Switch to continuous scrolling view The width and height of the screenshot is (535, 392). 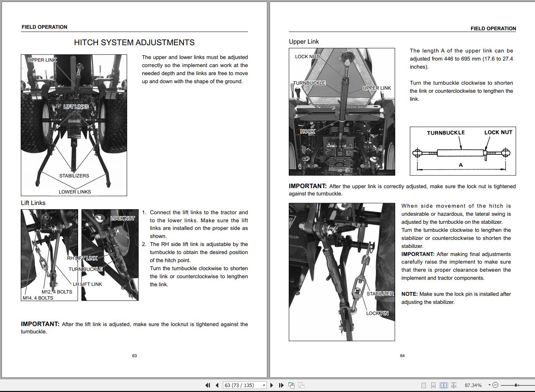pos(434,385)
